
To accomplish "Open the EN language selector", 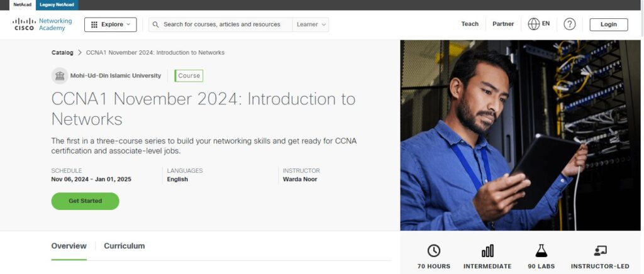I will coord(545,24).
